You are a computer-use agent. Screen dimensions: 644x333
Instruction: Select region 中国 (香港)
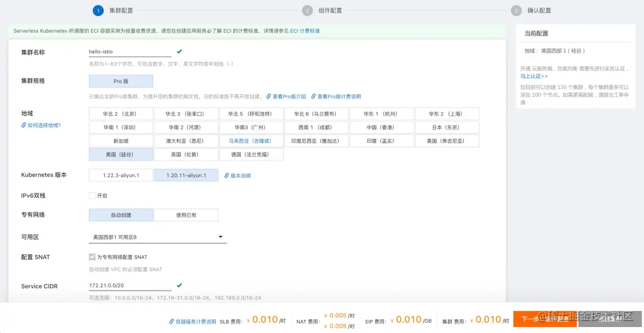[382, 128]
